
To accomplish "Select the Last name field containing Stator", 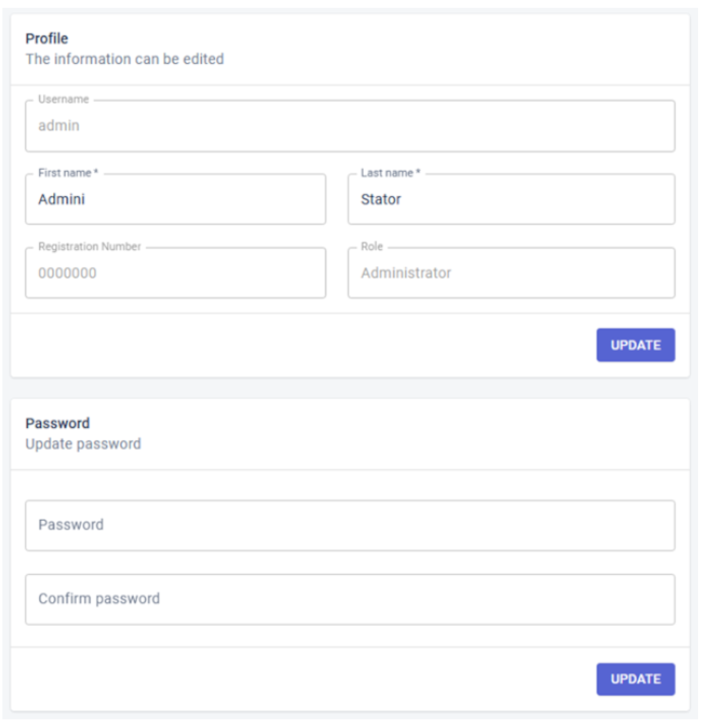I will tap(511, 199).
